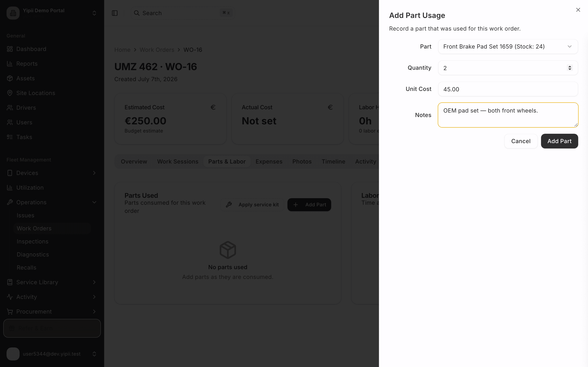Close the Add Part Usage panel
The image size is (588, 367).
pos(578,10)
